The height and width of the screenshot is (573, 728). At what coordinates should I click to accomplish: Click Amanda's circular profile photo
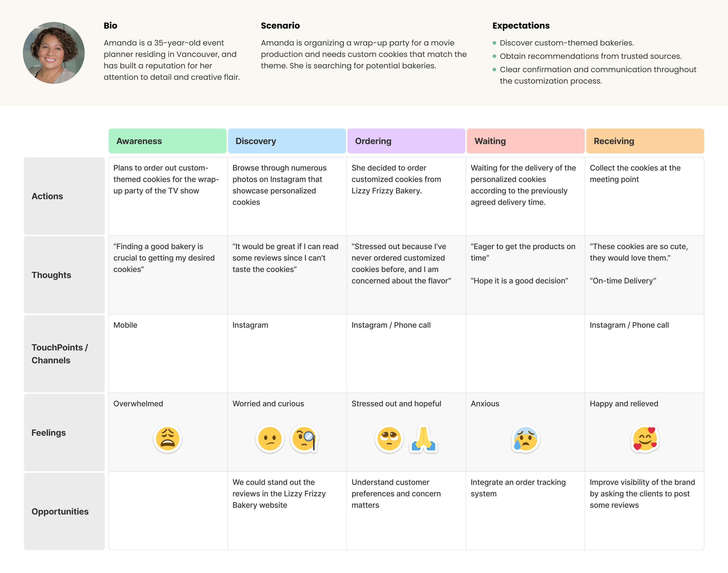[x=54, y=53]
